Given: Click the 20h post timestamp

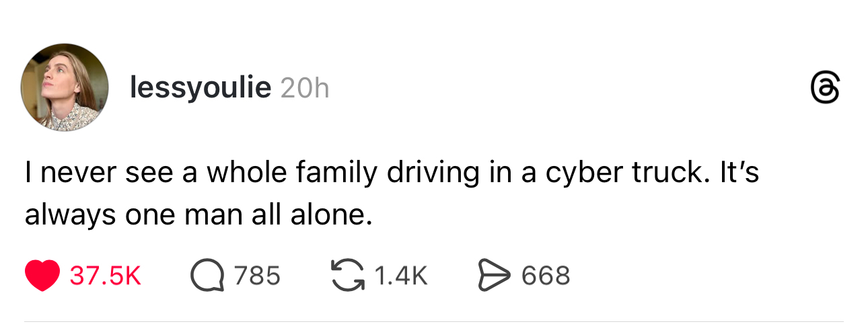Looking at the screenshot, I should 303,88.
